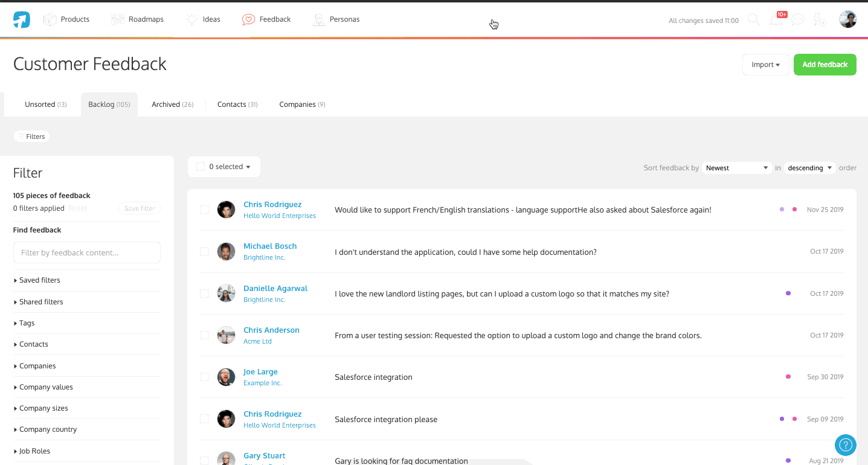Open the user profile avatar menu
The image size is (868, 465).
847,19
